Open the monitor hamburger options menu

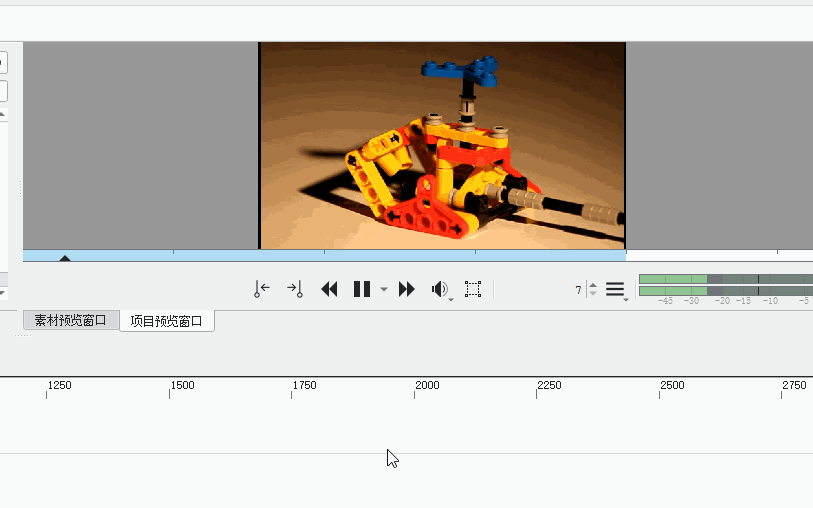pos(616,289)
